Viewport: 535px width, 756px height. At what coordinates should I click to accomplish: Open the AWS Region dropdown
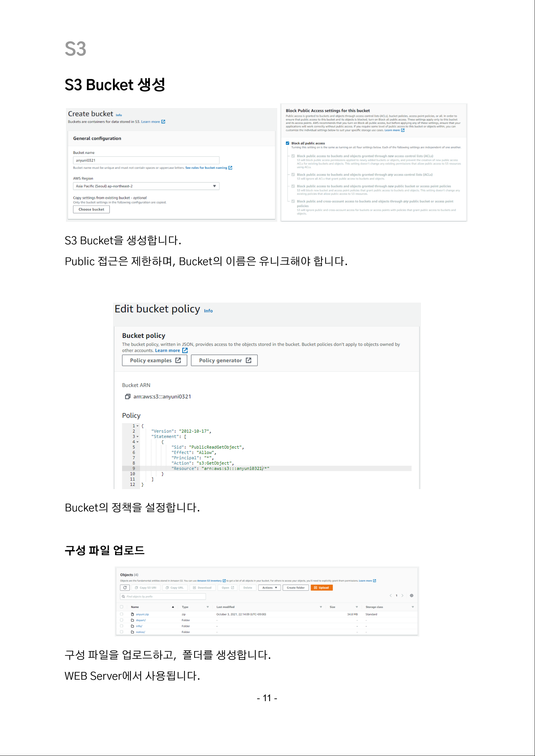(x=146, y=186)
